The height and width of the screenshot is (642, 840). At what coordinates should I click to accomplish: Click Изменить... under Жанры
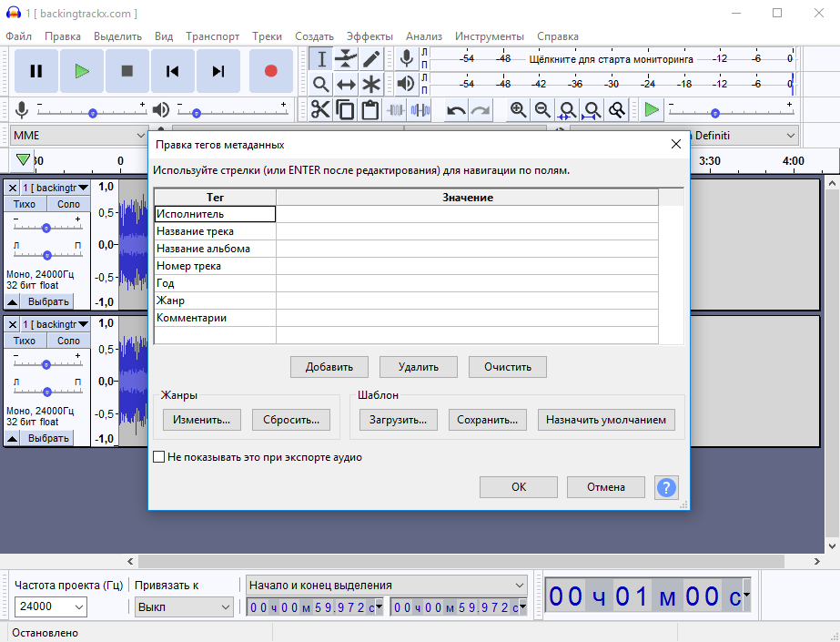click(201, 420)
